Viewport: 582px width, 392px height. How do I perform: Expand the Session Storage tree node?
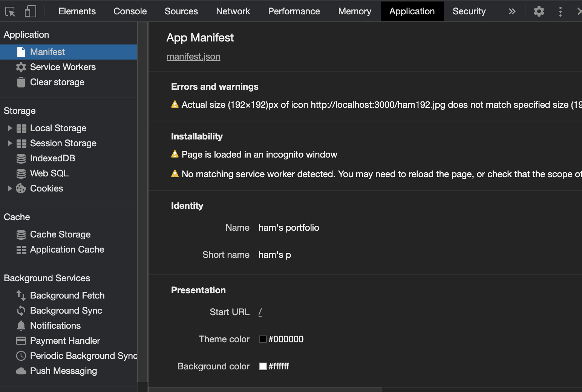10,143
